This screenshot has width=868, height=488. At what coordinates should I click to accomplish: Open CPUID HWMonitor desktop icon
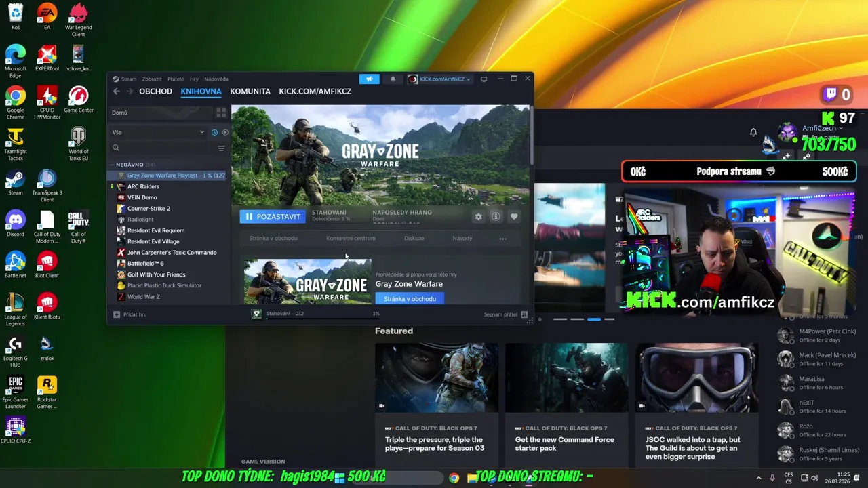47,103
